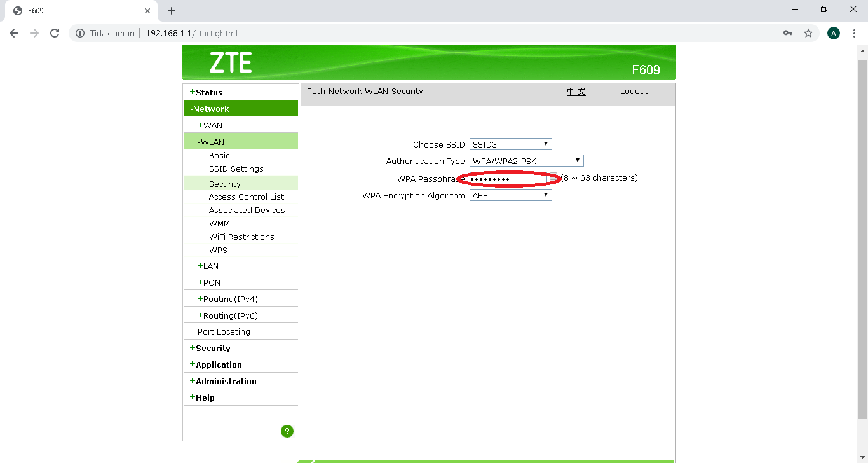Click the Logout link
The image size is (868, 463).
[x=634, y=92]
